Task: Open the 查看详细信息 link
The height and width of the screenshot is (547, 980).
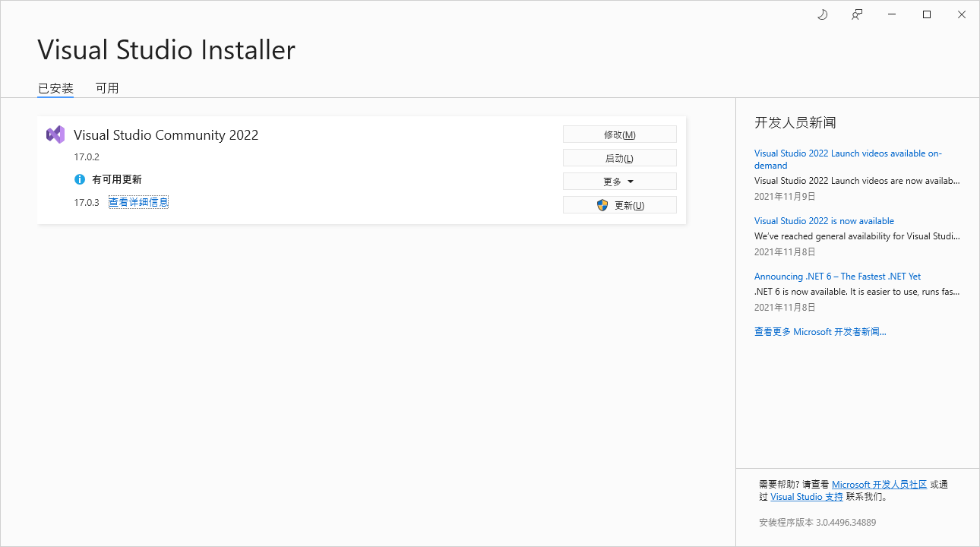Action: click(x=138, y=202)
